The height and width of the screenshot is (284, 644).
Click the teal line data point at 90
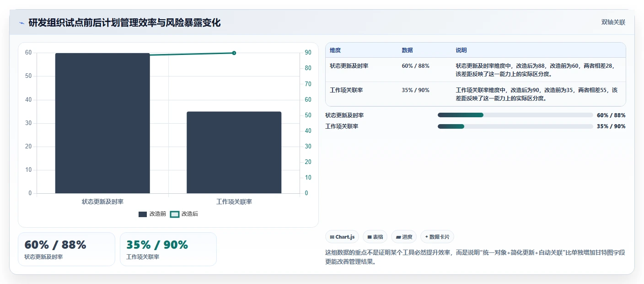click(x=234, y=53)
